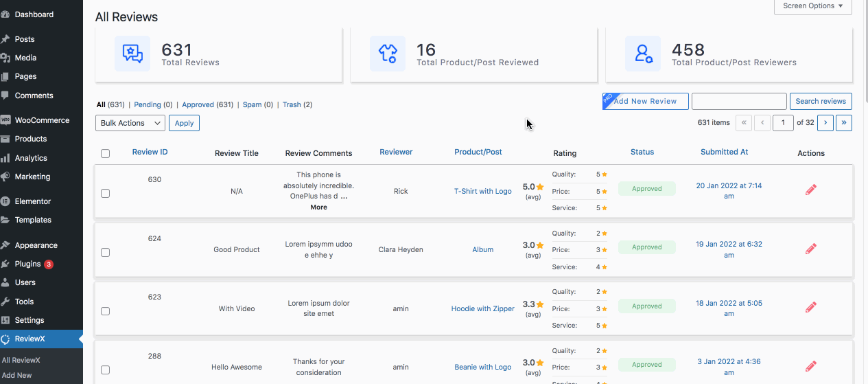Click the Approved badge for review 630

coord(647,188)
